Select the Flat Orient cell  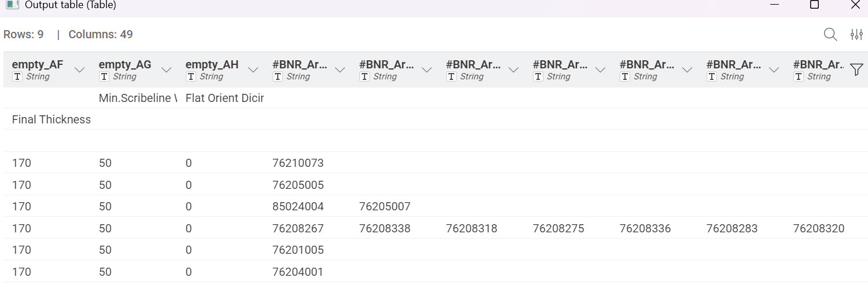tap(225, 98)
